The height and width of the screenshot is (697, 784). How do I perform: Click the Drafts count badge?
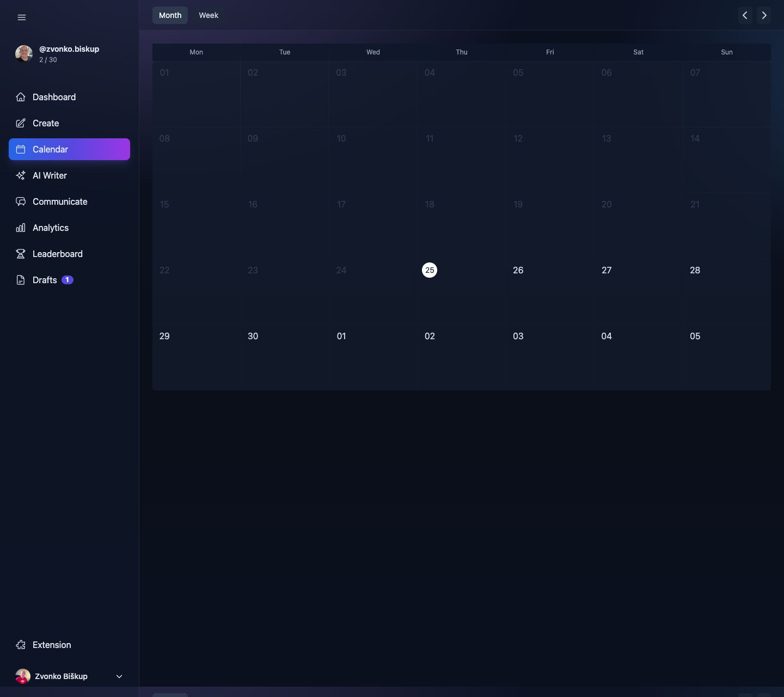(68, 280)
